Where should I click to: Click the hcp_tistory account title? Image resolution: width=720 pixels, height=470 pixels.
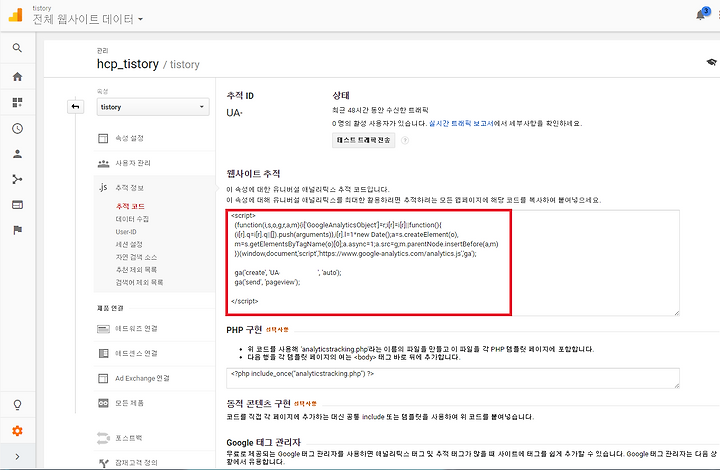point(128,64)
